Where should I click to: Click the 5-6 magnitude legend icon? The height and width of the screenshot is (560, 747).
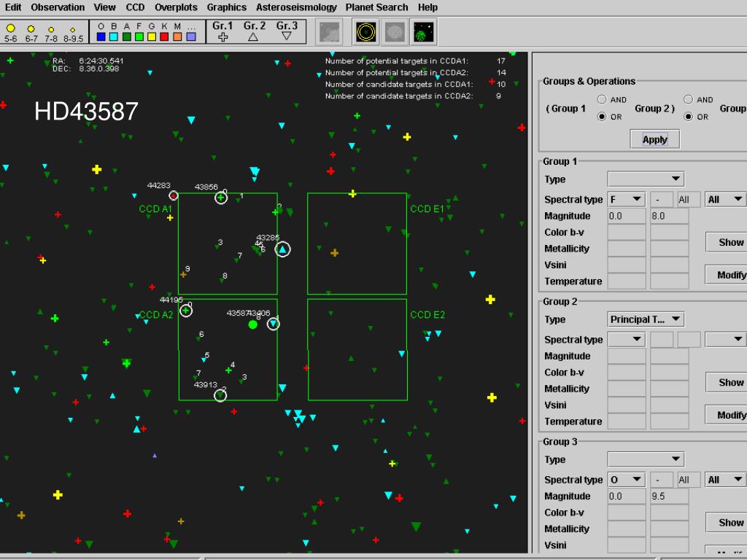tap(10, 28)
